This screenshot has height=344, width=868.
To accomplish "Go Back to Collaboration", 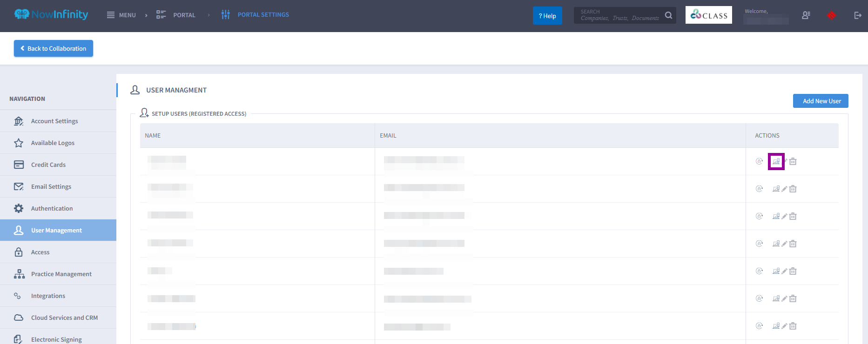I will pos(54,48).
